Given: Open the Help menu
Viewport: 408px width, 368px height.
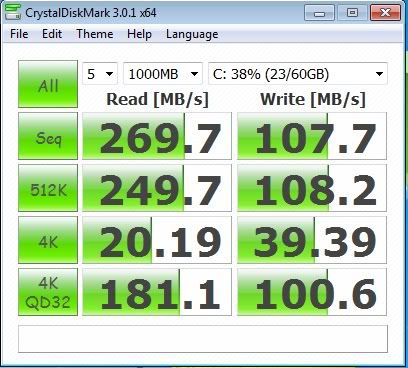Looking at the screenshot, I should 139,34.
